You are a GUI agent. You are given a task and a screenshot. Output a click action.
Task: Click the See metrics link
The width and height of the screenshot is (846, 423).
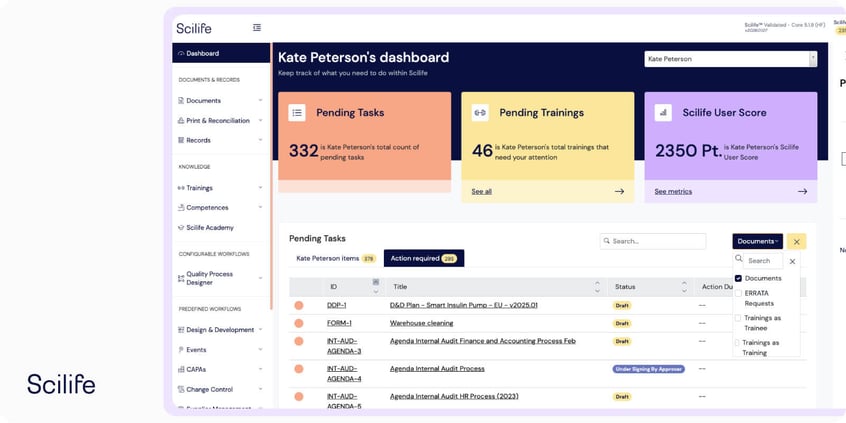pos(673,192)
